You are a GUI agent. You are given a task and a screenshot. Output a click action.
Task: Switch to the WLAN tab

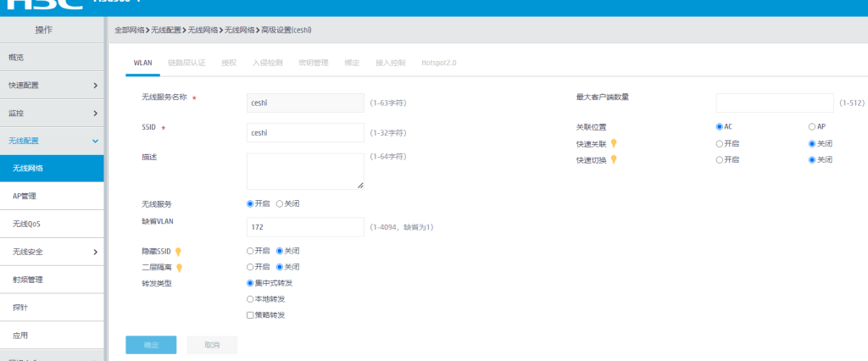pyautogui.click(x=142, y=63)
